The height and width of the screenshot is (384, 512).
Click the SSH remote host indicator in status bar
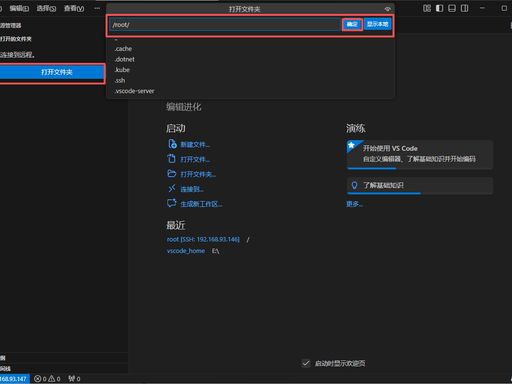coord(14,379)
